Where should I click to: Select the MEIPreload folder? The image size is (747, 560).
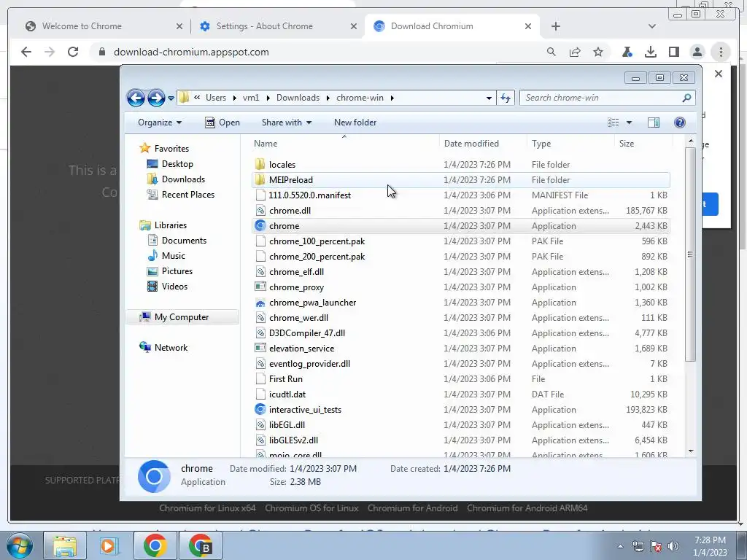coord(460,180)
